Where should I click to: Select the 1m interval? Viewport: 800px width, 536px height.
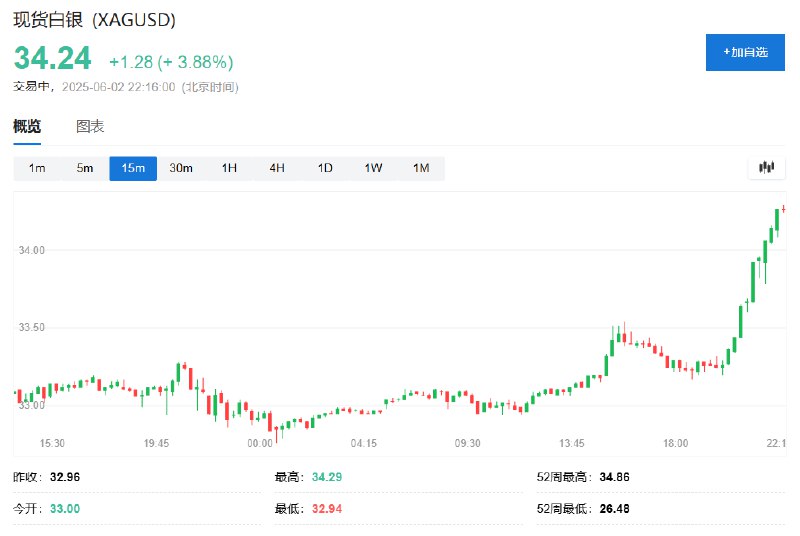pyautogui.click(x=37, y=168)
